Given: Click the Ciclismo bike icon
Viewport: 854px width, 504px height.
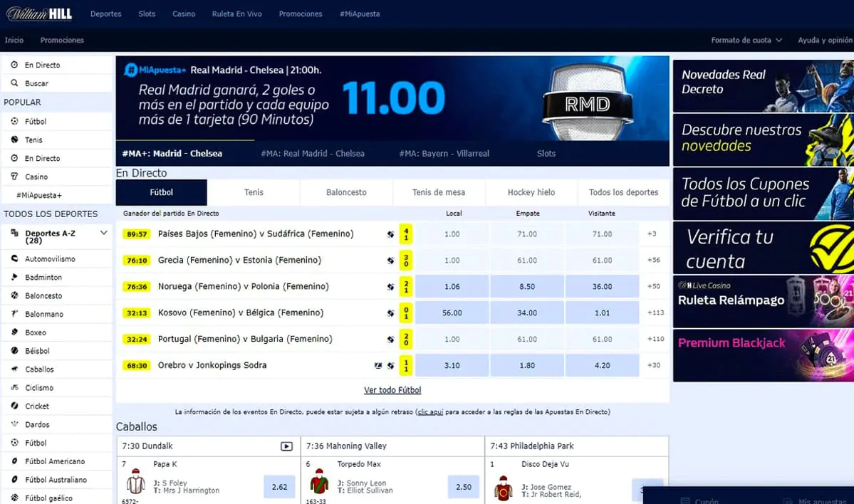Looking at the screenshot, I should pos(15,387).
